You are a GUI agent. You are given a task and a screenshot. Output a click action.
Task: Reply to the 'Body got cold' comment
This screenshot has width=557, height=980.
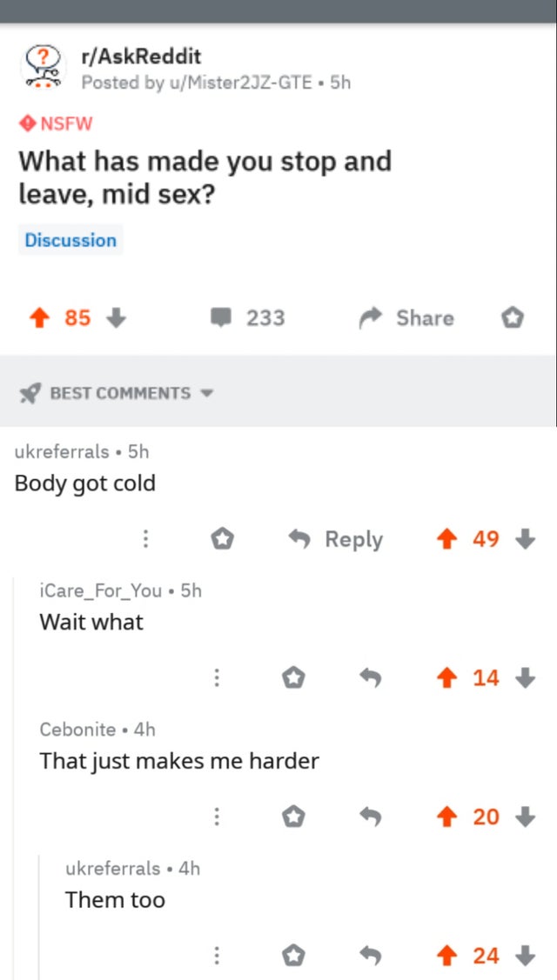tap(335, 539)
